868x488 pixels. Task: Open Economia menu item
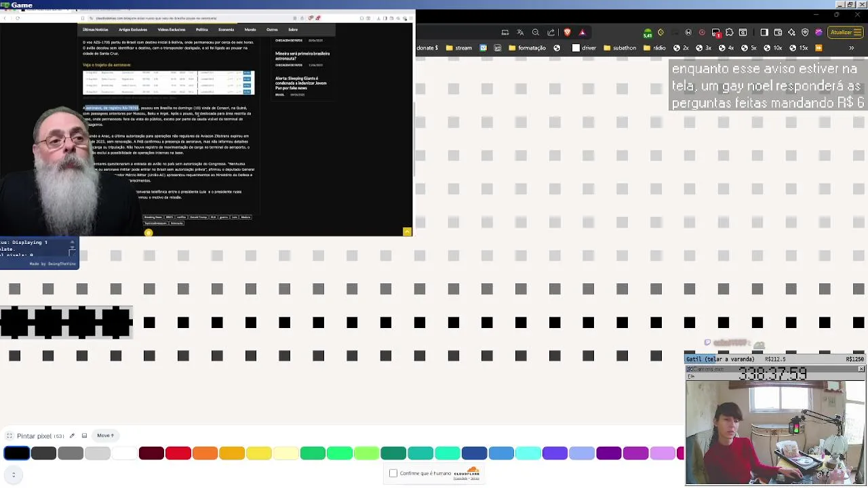226,30
